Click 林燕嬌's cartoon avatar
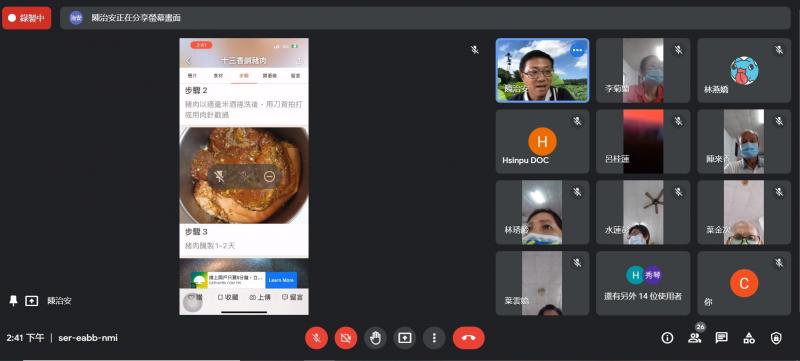 tap(744, 70)
